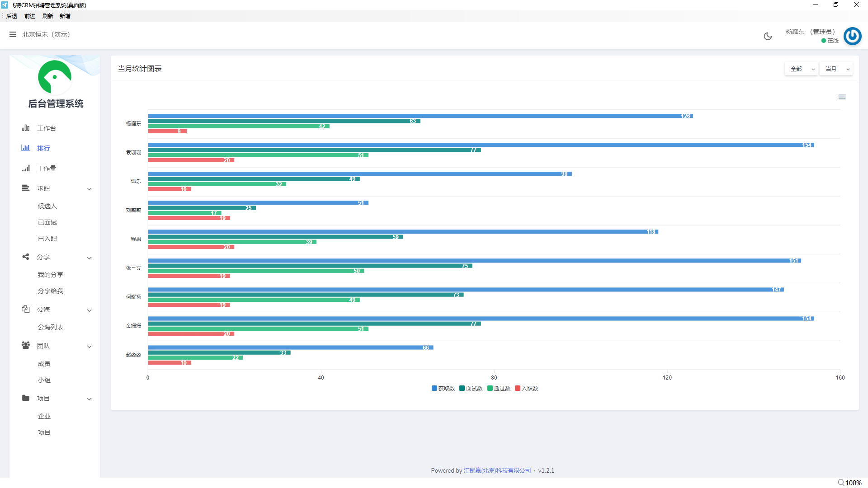Open the 全部 filter dropdown

coord(801,69)
